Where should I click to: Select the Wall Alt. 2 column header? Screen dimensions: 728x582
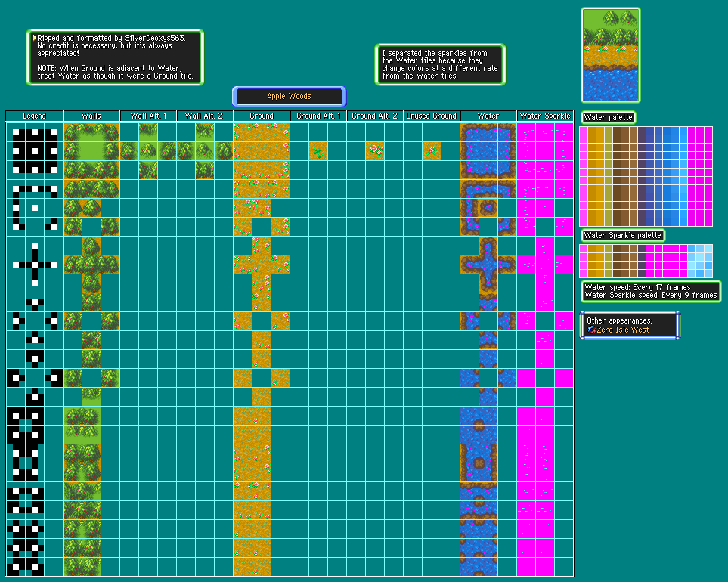pos(205,116)
